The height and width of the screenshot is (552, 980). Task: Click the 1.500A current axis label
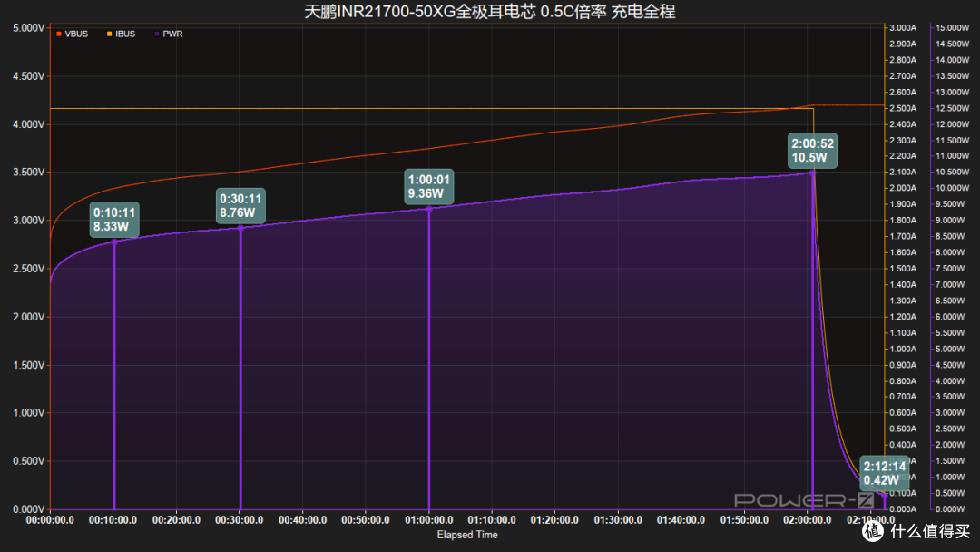pyautogui.click(x=903, y=269)
